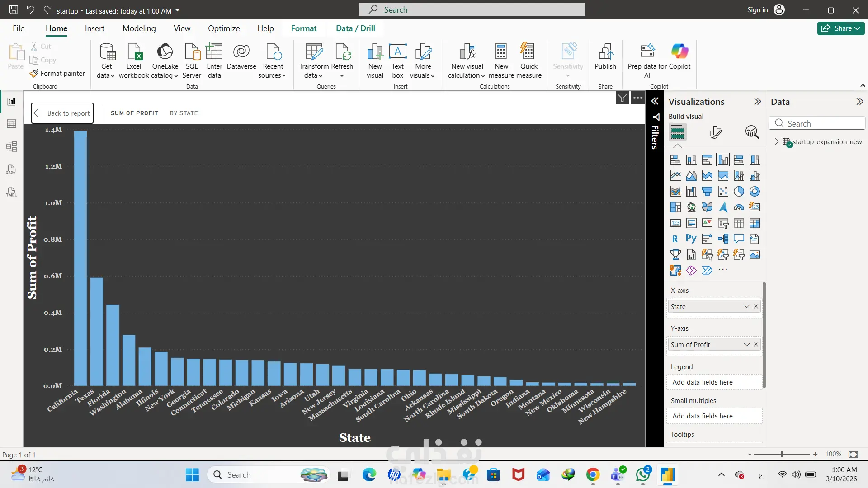Choose the Python visual icon
This screenshot has width=868, height=488.
tap(691, 239)
